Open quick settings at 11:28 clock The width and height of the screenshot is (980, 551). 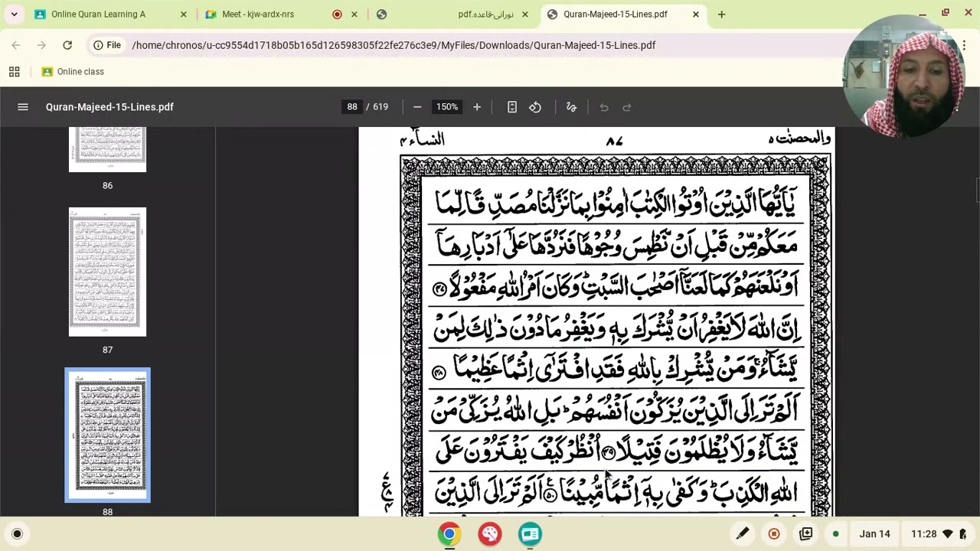point(938,534)
